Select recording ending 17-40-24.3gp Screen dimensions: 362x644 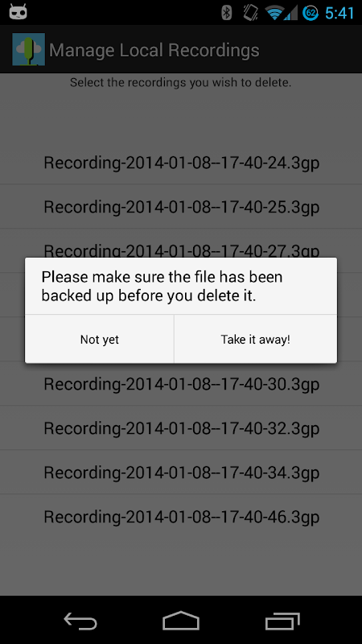(181, 163)
